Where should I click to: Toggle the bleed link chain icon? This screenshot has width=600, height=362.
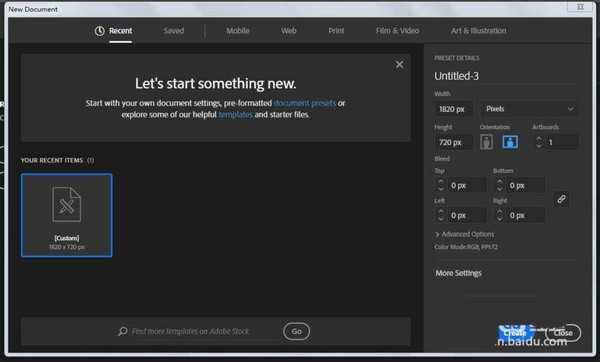click(561, 199)
